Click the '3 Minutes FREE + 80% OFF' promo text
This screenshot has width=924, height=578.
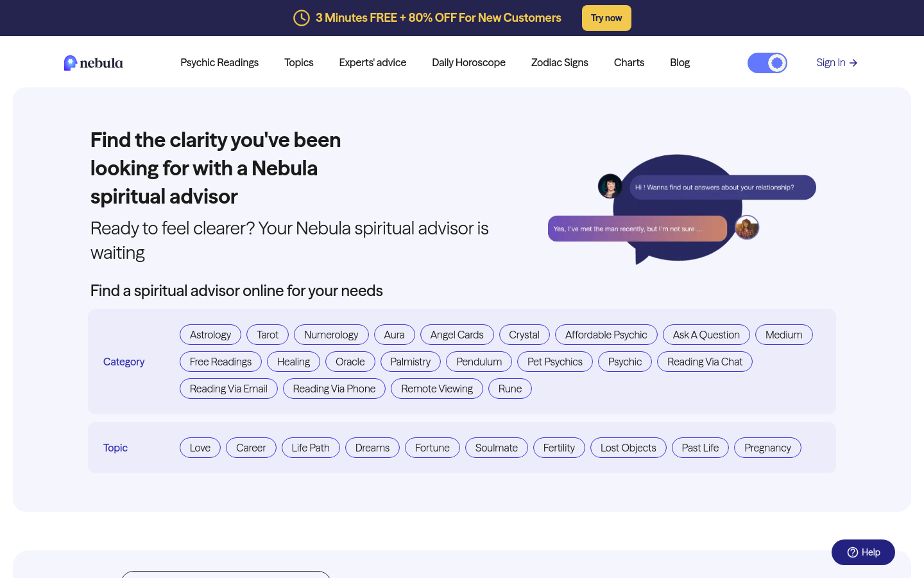pyautogui.click(x=438, y=18)
